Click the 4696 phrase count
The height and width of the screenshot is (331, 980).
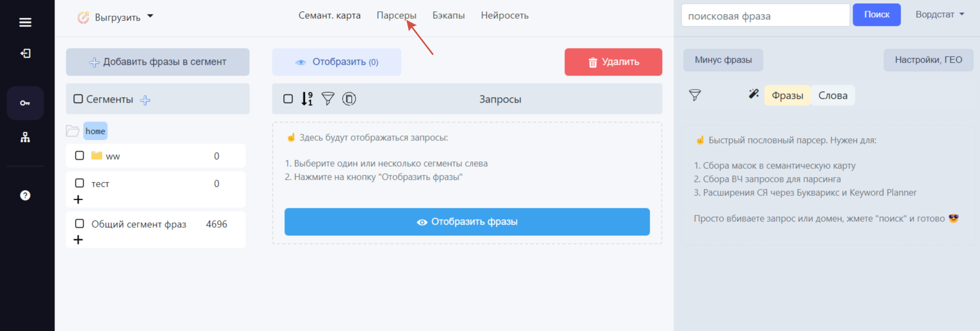216,224
